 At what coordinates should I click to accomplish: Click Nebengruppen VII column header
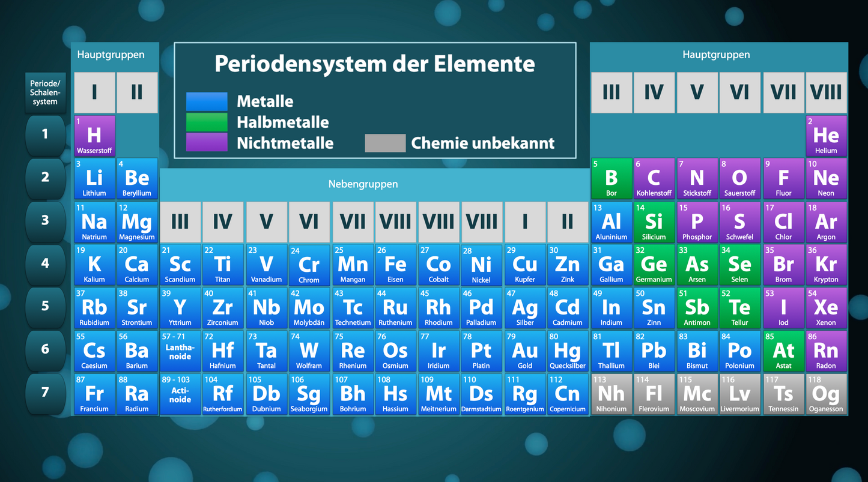click(x=353, y=221)
